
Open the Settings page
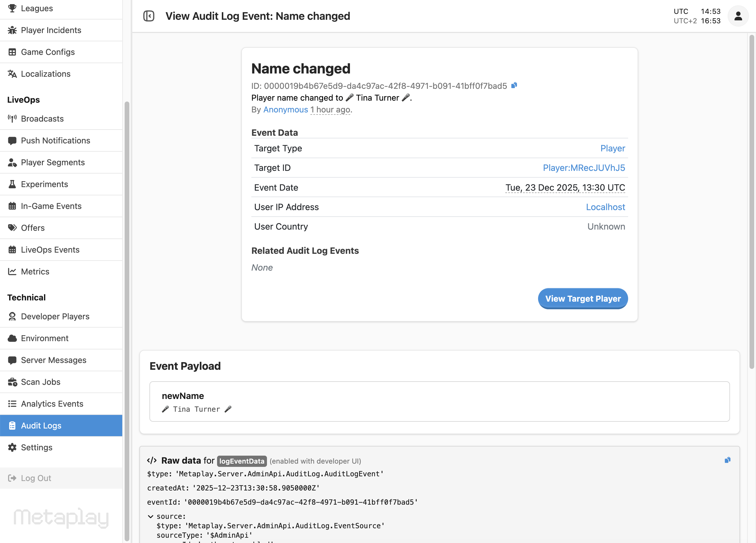coord(37,447)
